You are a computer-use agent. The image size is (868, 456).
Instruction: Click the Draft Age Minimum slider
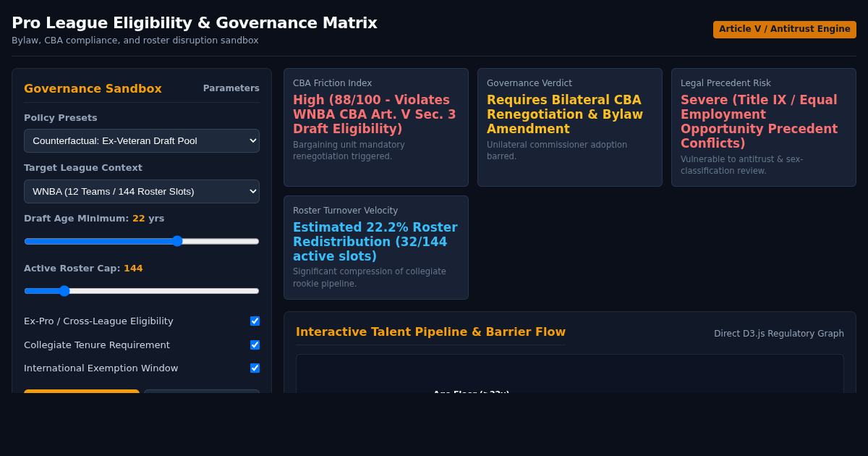click(142, 241)
